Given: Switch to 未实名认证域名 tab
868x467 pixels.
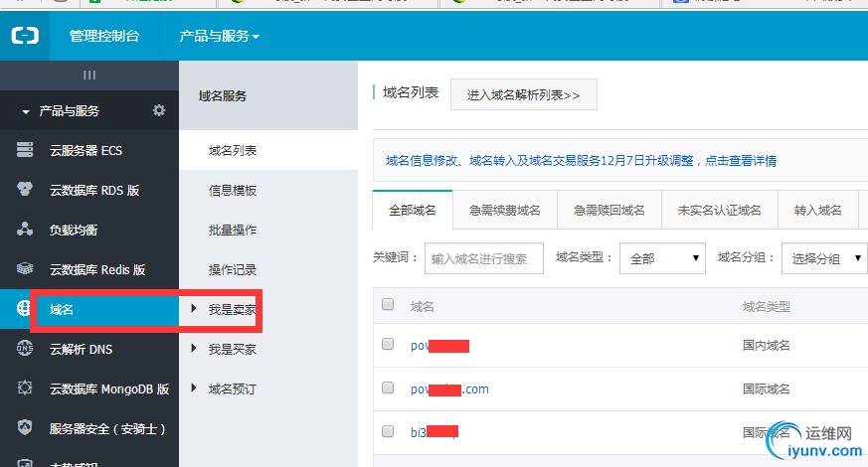Looking at the screenshot, I should click(720, 211).
